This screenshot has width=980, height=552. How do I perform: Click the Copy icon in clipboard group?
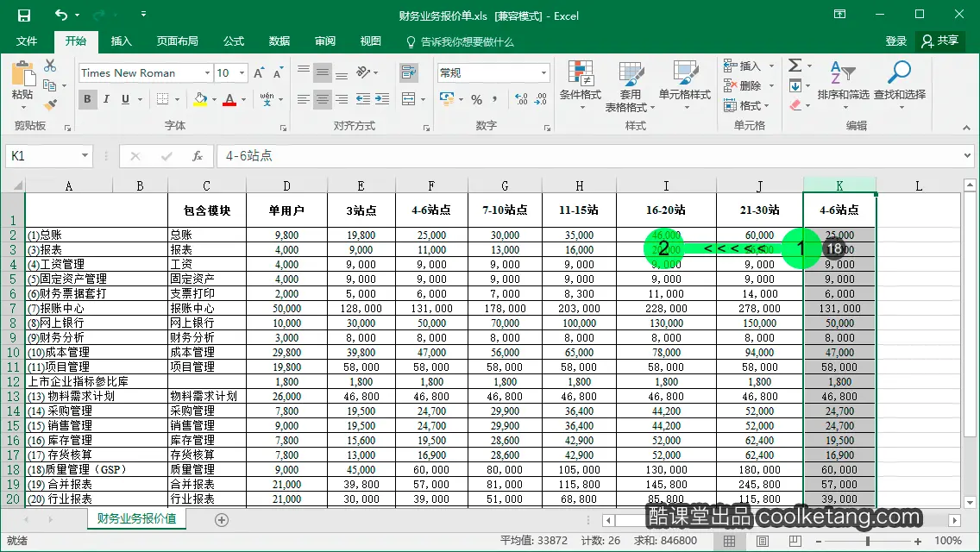coord(49,85)
